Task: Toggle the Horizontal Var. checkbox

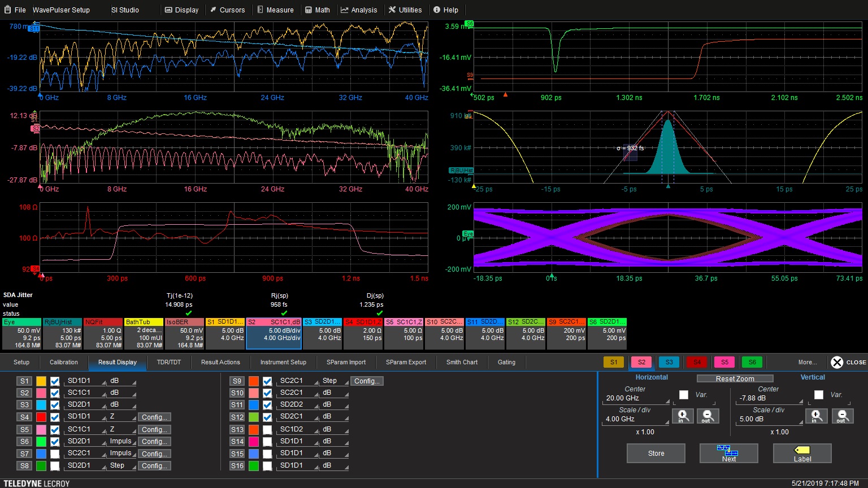Action: (x=684, y=395)
